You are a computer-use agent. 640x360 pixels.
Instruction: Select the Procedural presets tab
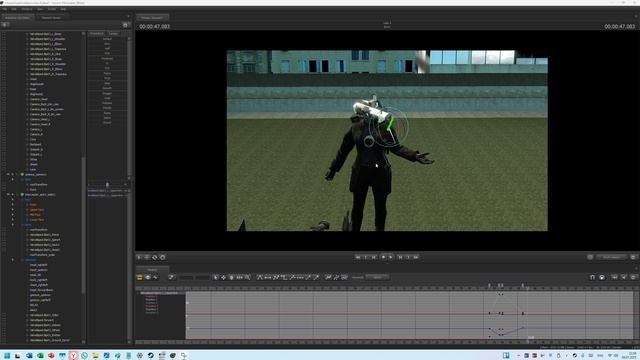(x=97, y=33)
